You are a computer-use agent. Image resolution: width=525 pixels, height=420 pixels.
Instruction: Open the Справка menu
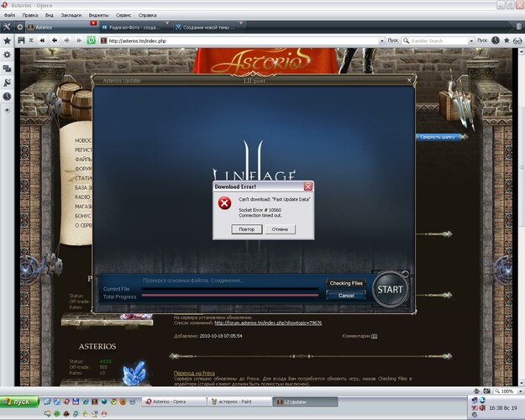(147, 15)
